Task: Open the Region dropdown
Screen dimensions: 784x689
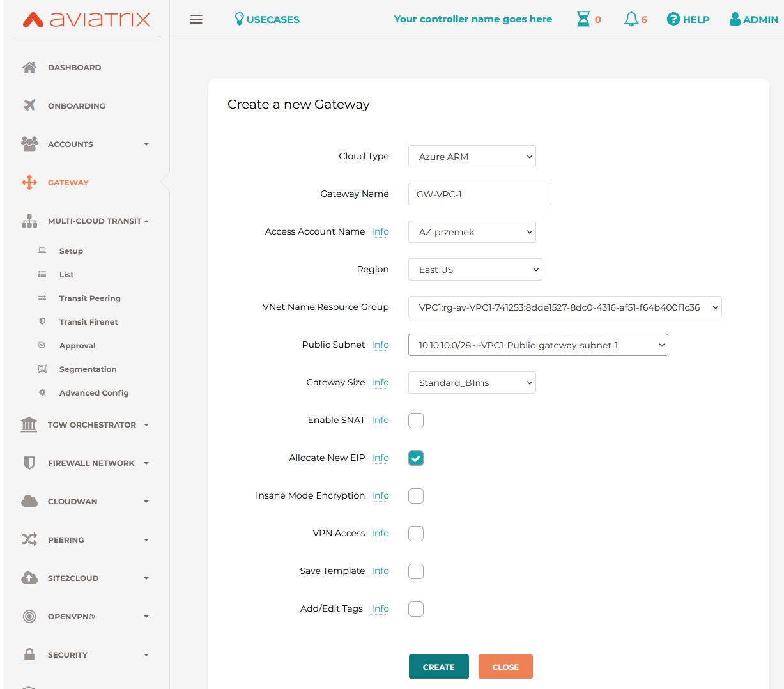Action: point(475,270)
